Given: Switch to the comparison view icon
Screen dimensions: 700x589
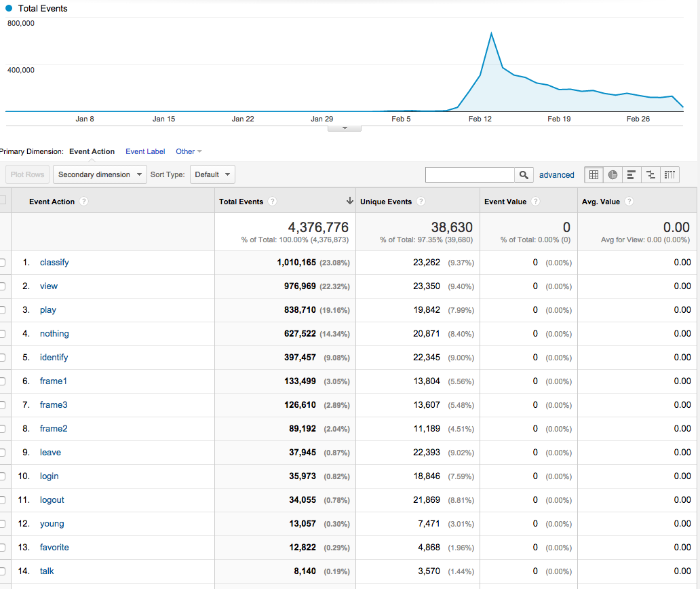Looking at the screenshot, I should [650, 174].
